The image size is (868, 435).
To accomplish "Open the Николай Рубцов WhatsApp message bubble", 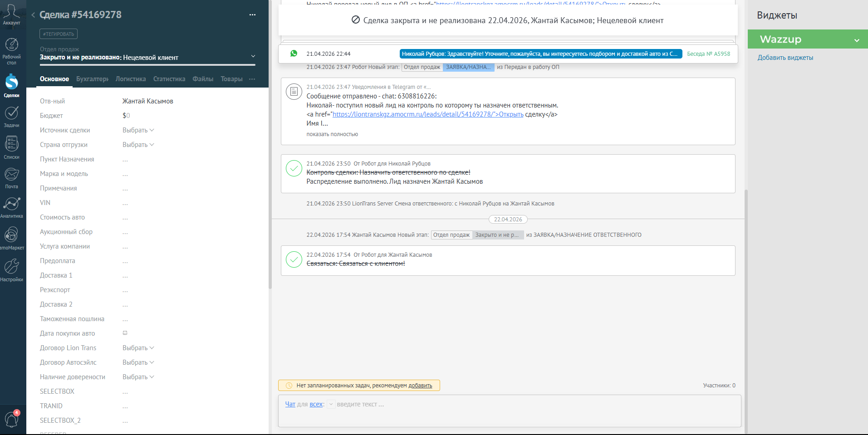I will point(541,54).
